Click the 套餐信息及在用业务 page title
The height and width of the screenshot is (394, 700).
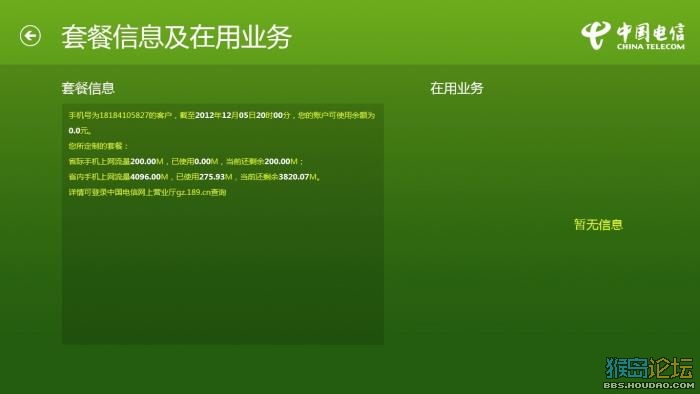click(x=176, y=37)
